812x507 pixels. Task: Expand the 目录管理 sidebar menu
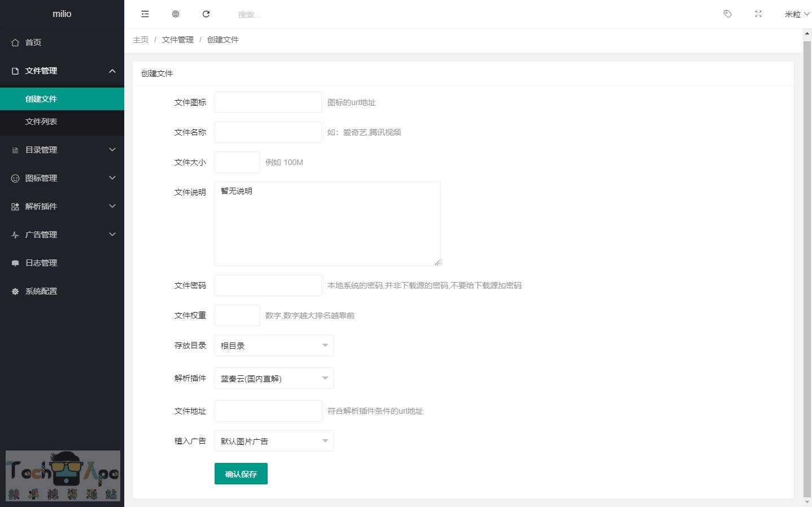point(62,150)
